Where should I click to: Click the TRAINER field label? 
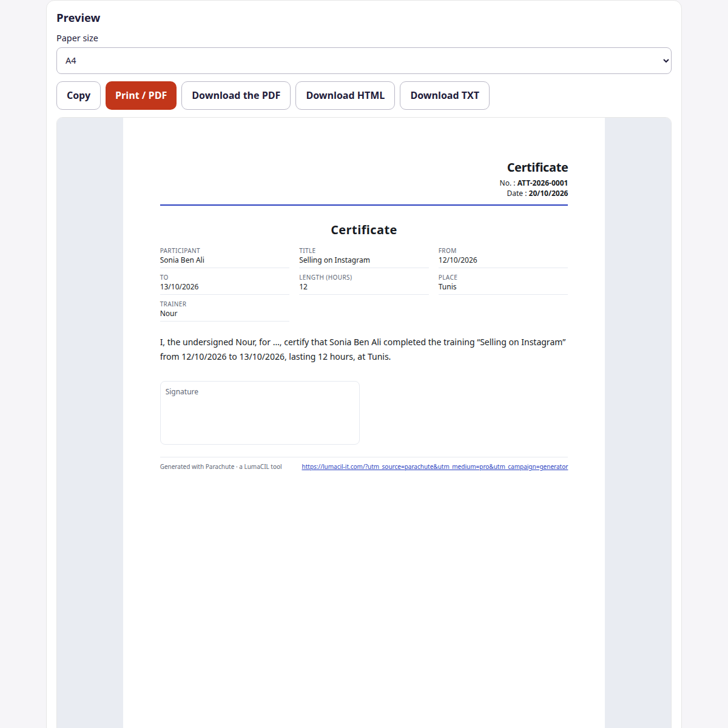tap(173, 304)
